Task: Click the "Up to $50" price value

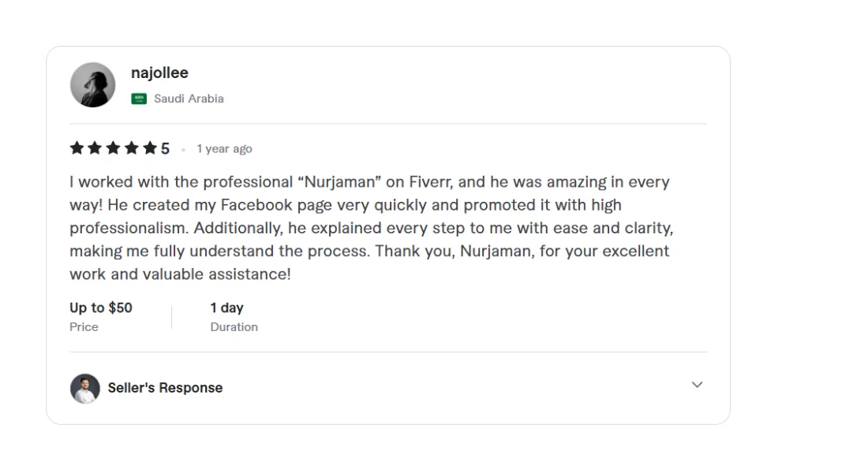Action: tap(101, 307)
